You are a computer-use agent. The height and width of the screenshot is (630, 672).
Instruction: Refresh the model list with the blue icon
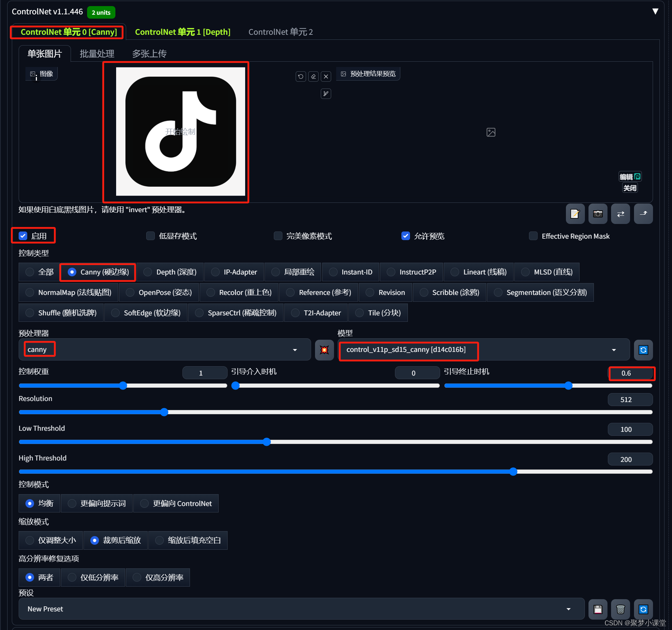(x=643, y=350)
